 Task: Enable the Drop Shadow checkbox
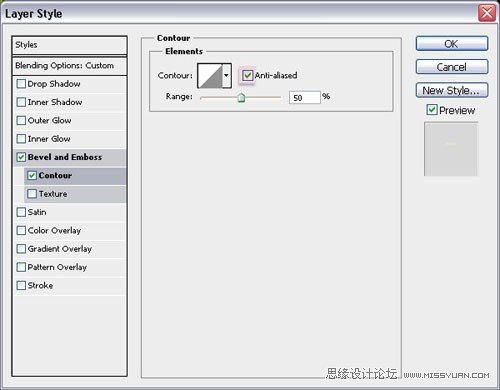pos(21,84)
